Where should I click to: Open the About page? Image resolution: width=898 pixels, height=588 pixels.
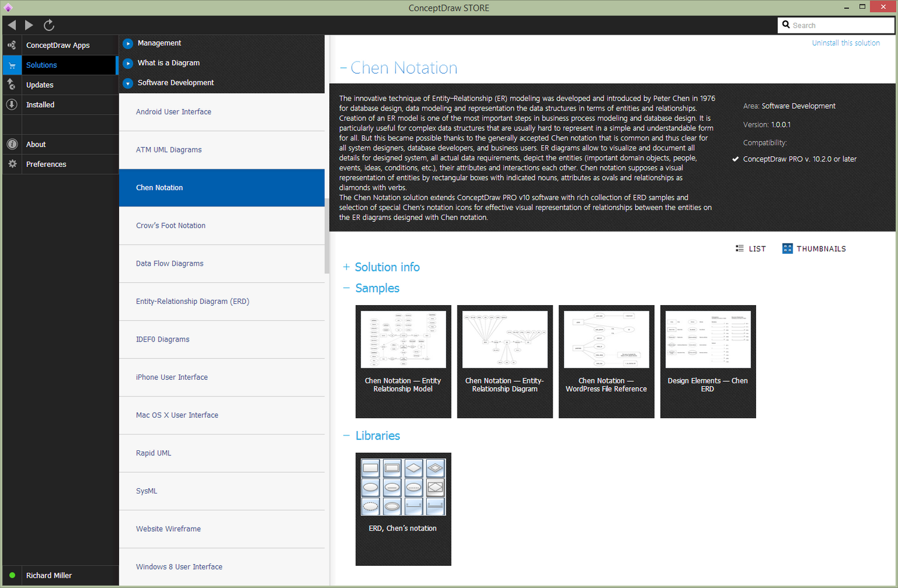[36, 144]
